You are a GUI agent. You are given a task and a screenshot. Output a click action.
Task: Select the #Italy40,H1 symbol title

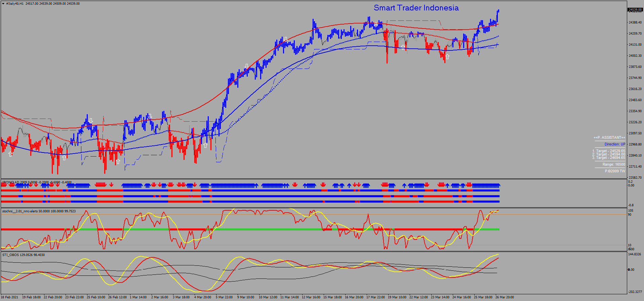(x=15, y=4)
